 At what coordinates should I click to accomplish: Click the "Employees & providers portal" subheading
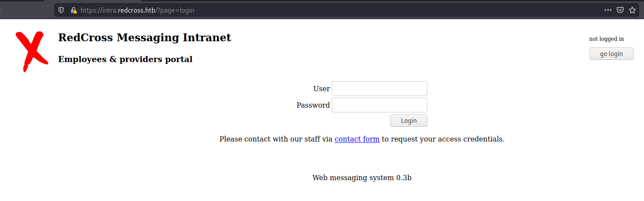click(125, 59)
